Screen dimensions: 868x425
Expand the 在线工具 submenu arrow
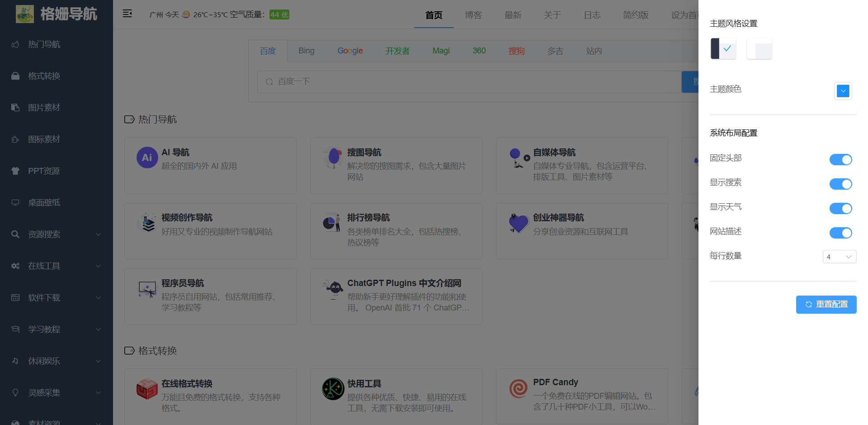point(98,266)
